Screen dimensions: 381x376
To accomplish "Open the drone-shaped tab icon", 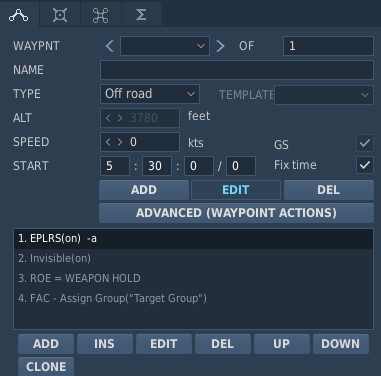I will [100, 15].
